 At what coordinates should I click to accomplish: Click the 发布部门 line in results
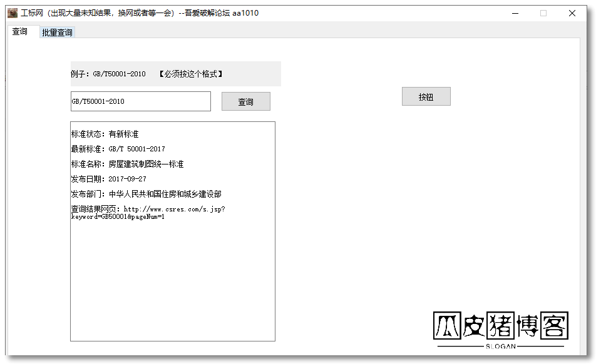(x=146, y=194)
